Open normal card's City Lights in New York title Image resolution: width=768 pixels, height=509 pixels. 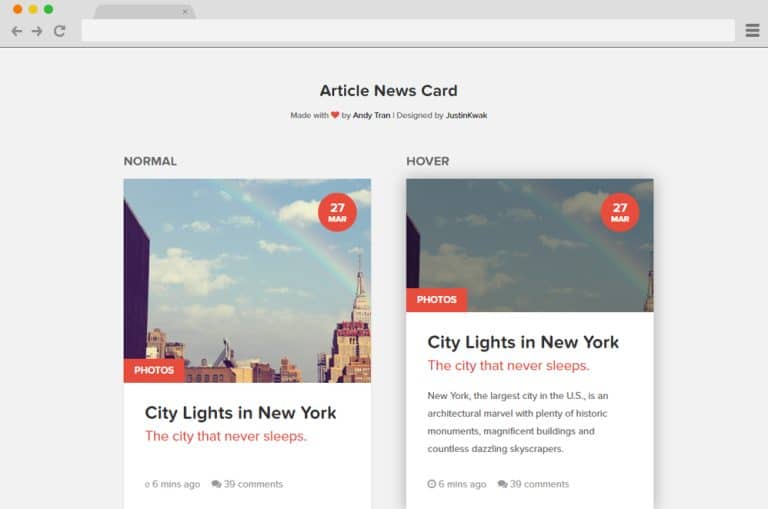[x=240, y=412]
